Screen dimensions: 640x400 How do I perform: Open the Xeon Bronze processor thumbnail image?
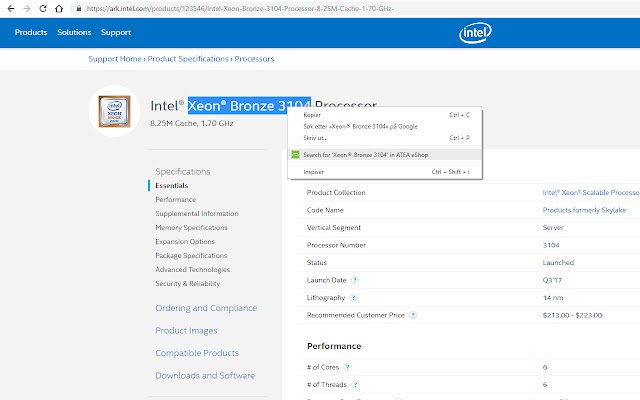point(114,111)
